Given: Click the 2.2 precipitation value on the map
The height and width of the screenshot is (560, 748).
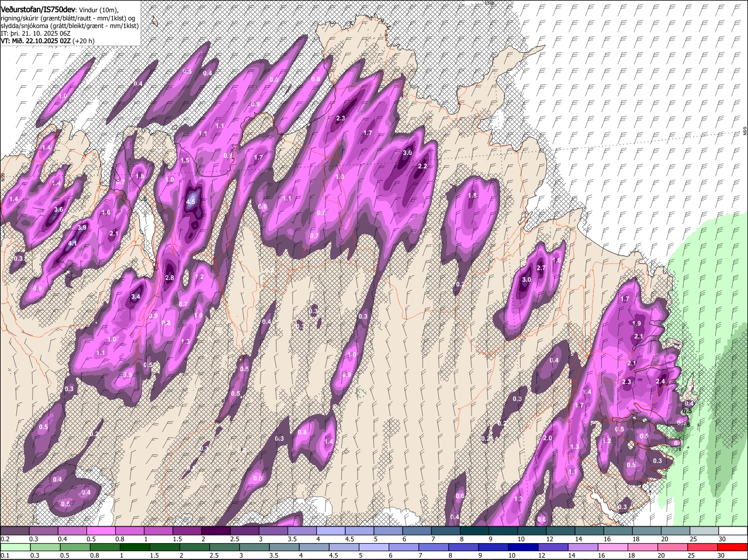Looking at the screenshot, I should pos(423,166).
